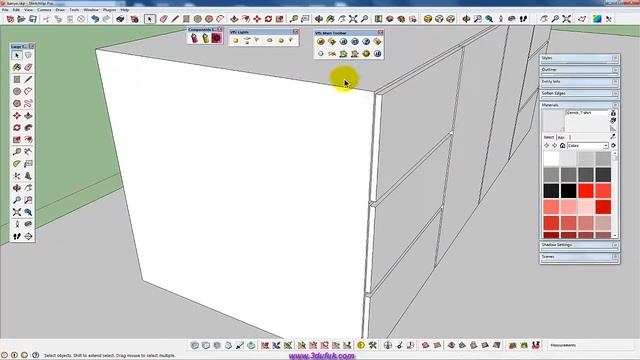Viewport: 640px width, 360px height.
Task: Select the Walk footprints tool in top toolbar
Action: (x=523, y=19)
